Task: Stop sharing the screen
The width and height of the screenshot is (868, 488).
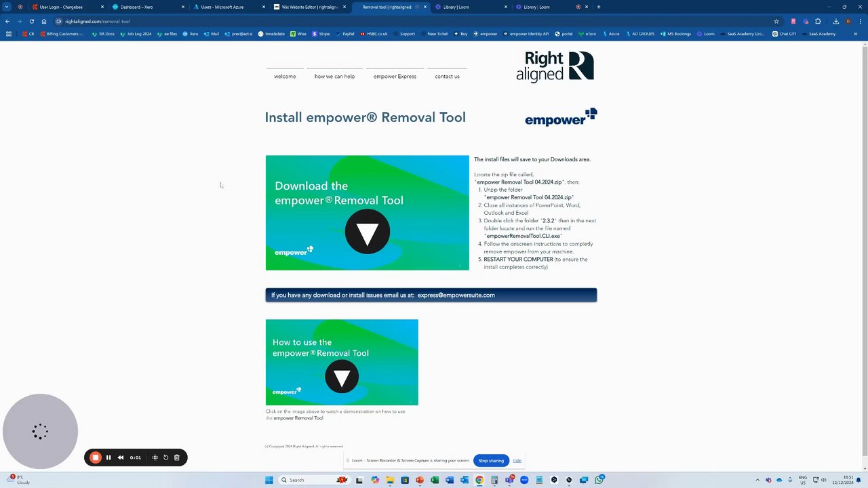Action: pyautogui.click(x=491, y=461)
